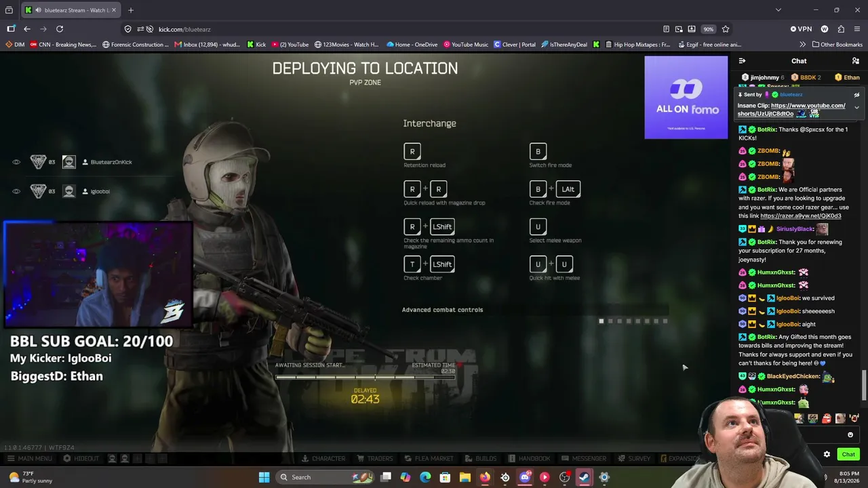This screenshot has width=868, height=488.
Task: Open the emote picker in chat
Action: tap(850, 435)
